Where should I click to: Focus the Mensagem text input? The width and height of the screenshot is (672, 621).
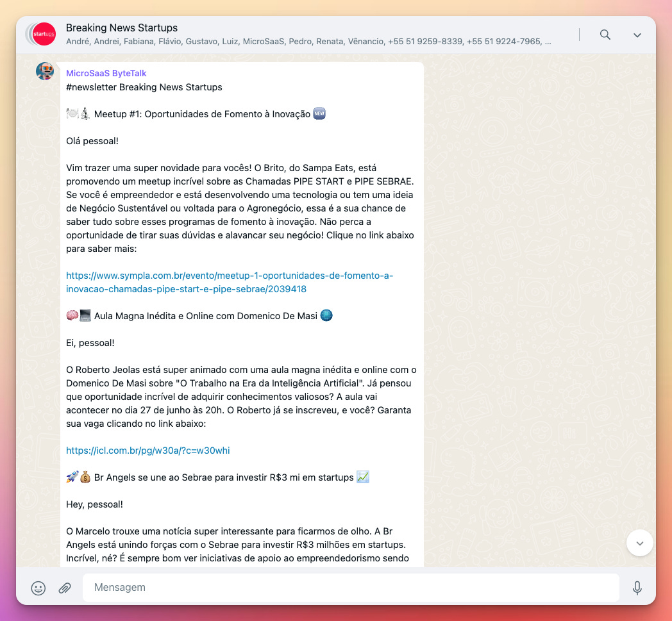(x=351, y=587)
